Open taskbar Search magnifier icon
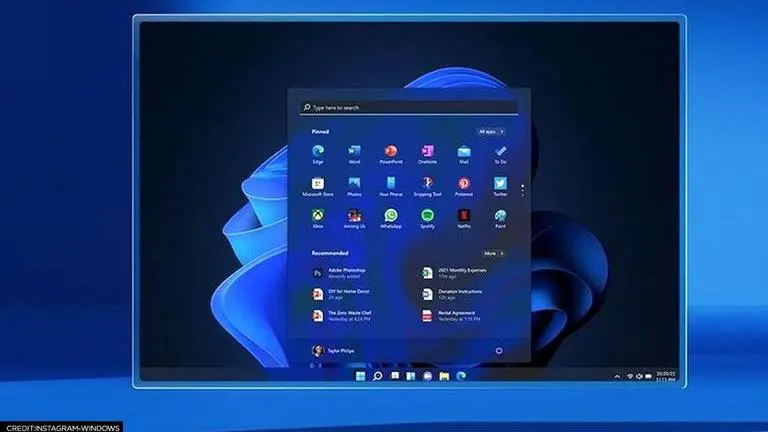Viewport: 768px width, 432px height. click(x=378, y=376)
